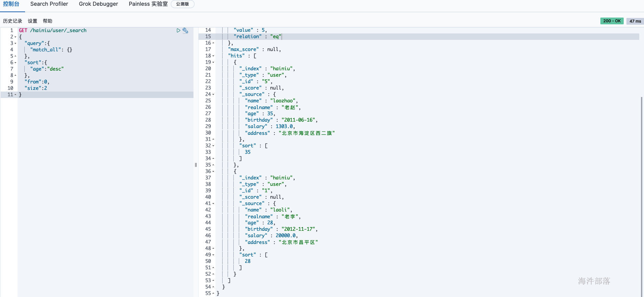
Task: Open 历史记录 history menu
Action: [13, 21]
